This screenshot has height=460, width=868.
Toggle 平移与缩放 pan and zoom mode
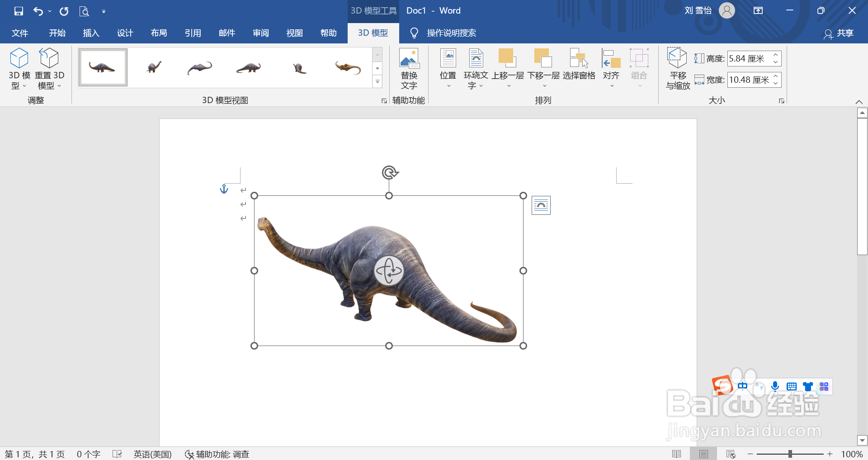coord(676,68)
